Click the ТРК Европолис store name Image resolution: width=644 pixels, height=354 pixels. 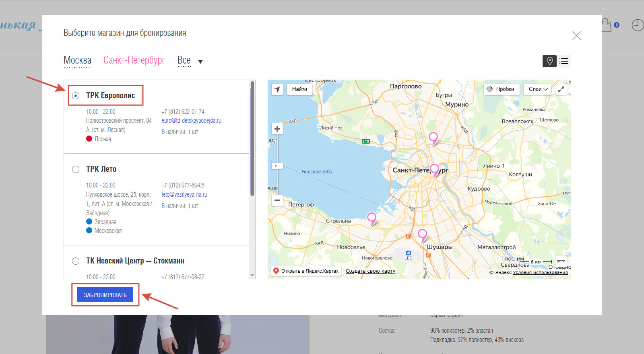pos(110,96)
